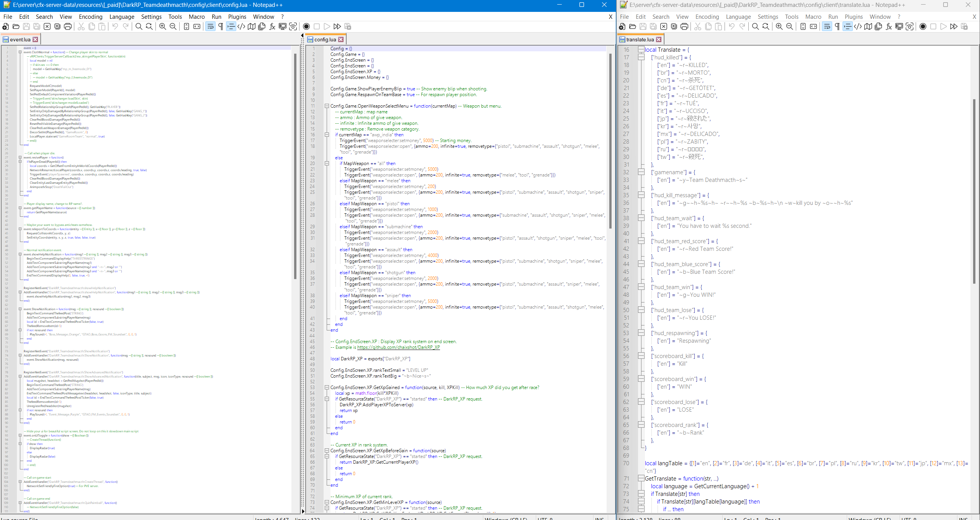Close the translate.lua tab
The width and height of the screenshot is (980, 520).
pos(659,39)
